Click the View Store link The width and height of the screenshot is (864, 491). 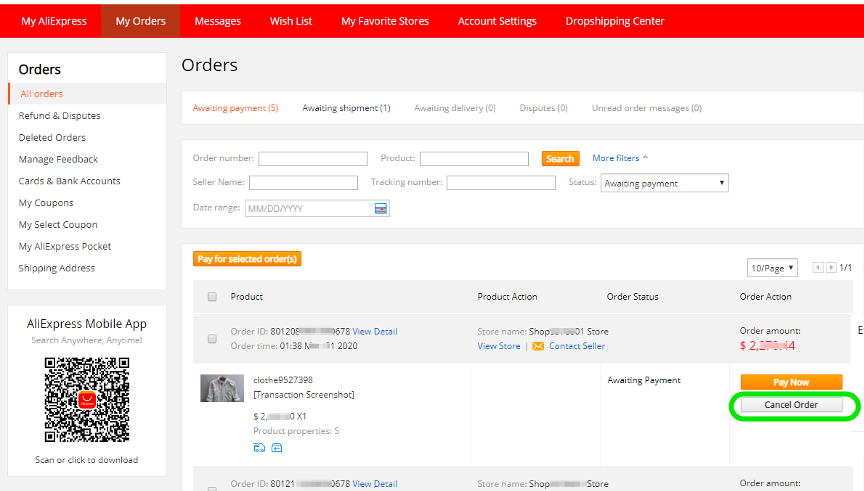click(499, 346)
